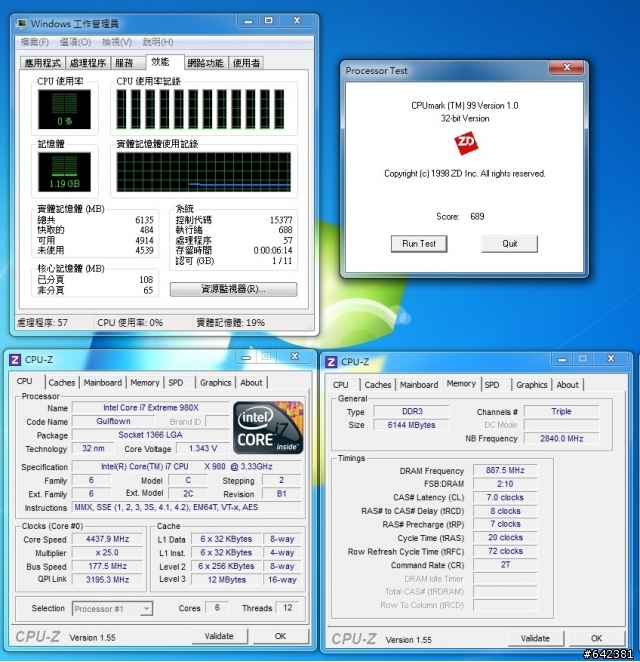This screenshot has height=662, width=640.
Task: Open the About tab in left CPU-Z
Action: point(251,383)
